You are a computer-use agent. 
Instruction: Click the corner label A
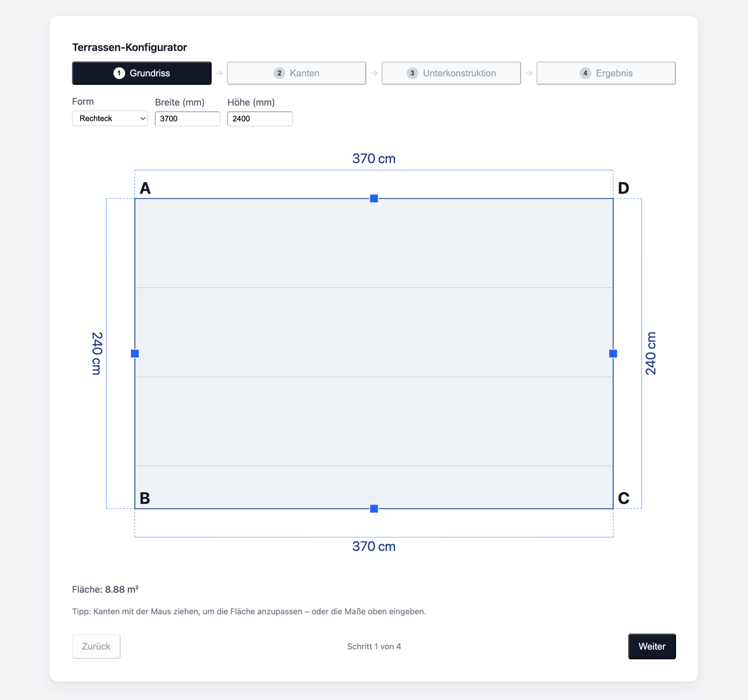pyautogui.click(x=145, y=188)
